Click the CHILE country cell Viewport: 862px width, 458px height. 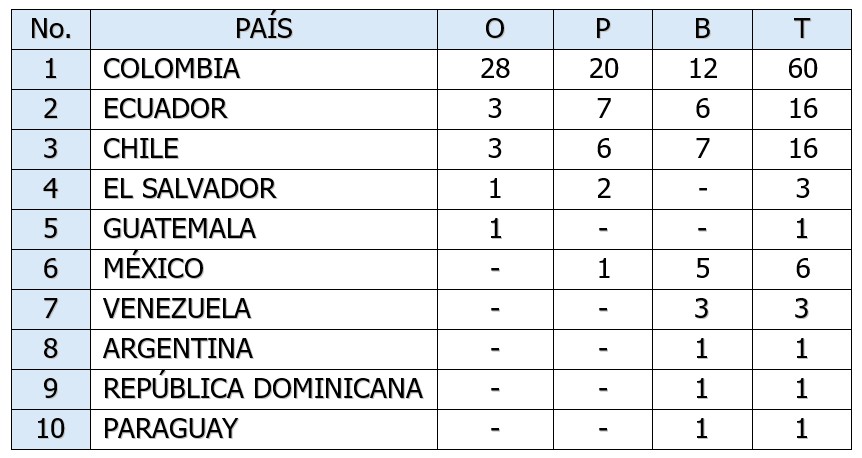pyautogui.click(x=141, y=149)
